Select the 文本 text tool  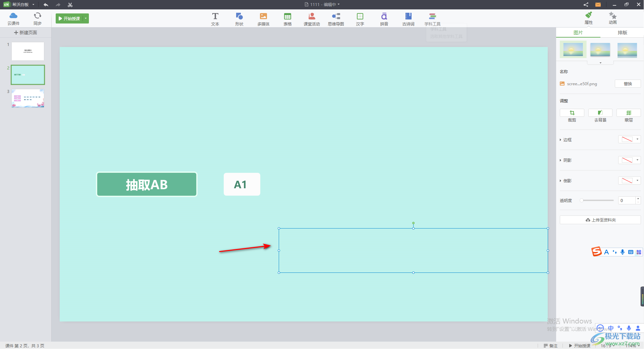point(215,19)
